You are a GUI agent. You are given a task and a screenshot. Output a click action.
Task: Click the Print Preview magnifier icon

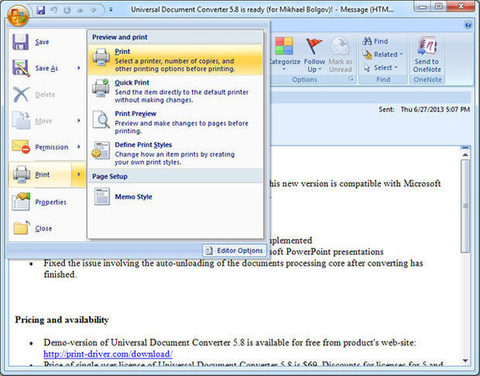coord(101,119)
